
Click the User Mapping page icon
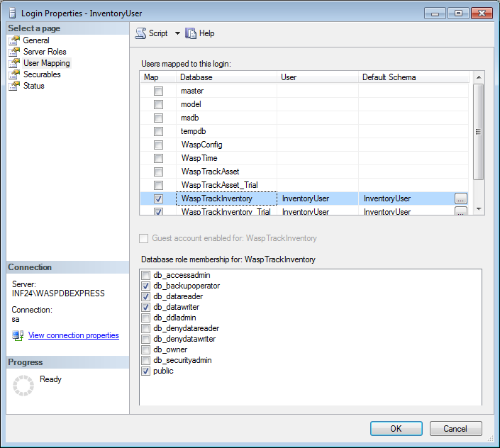point(14,63)
